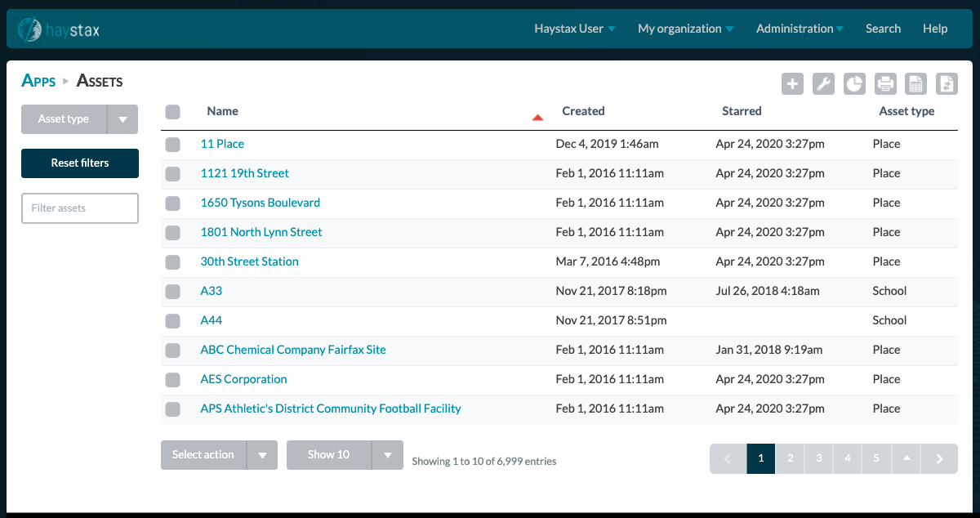Tick the AES Corporation checkbox
This screenshot has height=518, width=980.
[172, 380]
